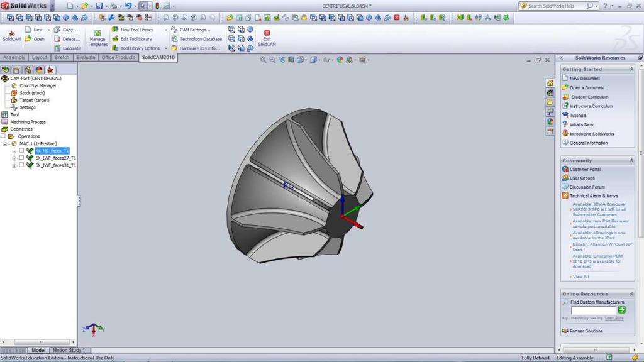
Task: Click the wrench icon in second toolbar
Action: click(x=111, y=18)
